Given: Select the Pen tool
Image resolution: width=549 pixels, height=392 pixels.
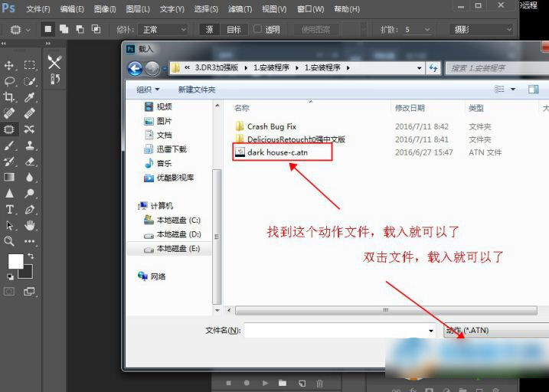Looking at the screenshot, I should [29, 209].
